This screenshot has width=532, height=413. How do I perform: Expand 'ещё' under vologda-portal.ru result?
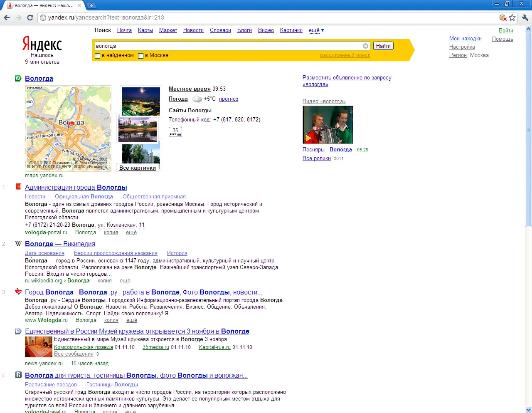click(x=131, y=232)
